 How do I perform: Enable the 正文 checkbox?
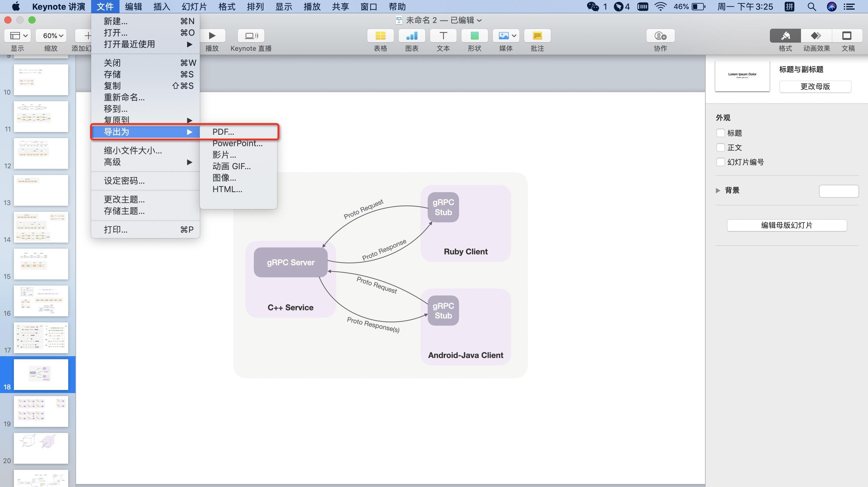(x=720, y=147)
